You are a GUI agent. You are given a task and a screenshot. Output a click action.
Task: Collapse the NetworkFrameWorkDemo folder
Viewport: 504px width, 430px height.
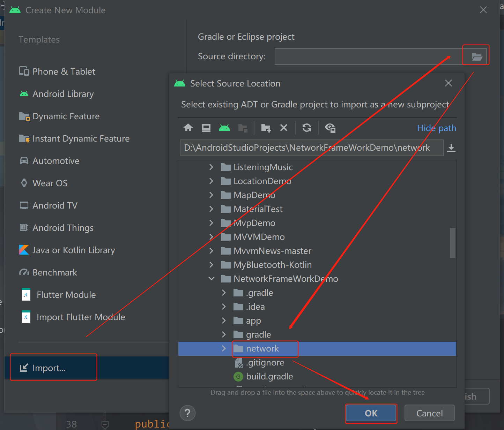coord(211,279)
